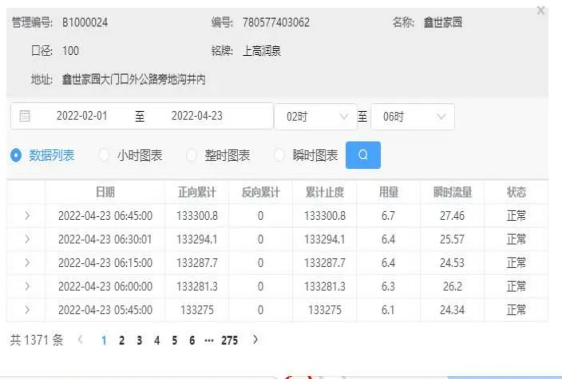Click the 6.1 usage cell

(388, 310)
